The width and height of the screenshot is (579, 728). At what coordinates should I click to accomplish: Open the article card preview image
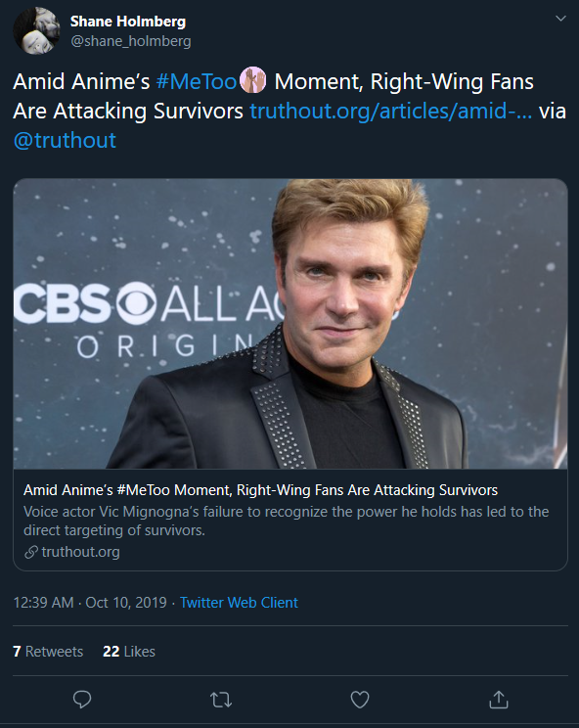click(x=290, y=324)
